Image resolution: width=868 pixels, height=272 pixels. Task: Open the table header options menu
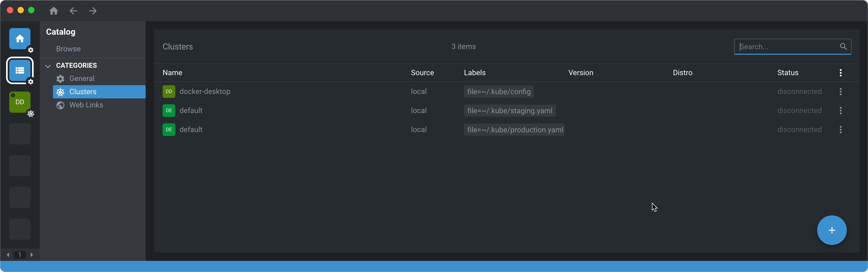coord(841,73)
